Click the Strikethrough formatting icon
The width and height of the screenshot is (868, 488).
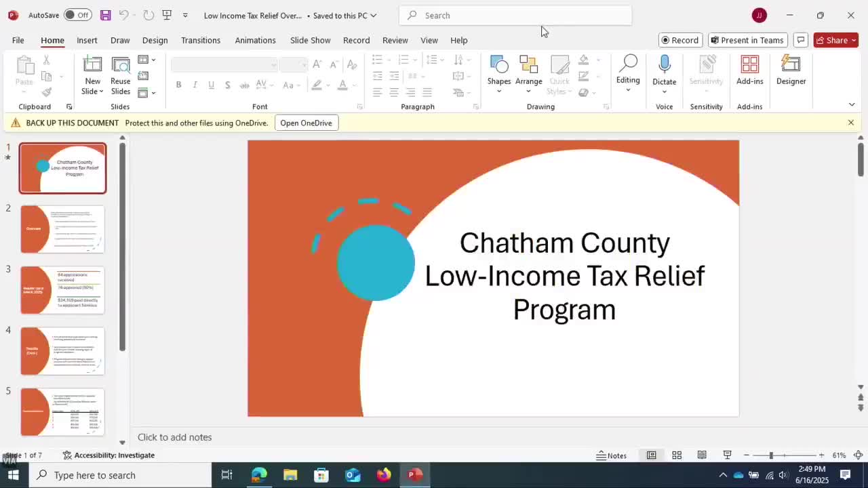pyautogui.click(x=244, y=85)
